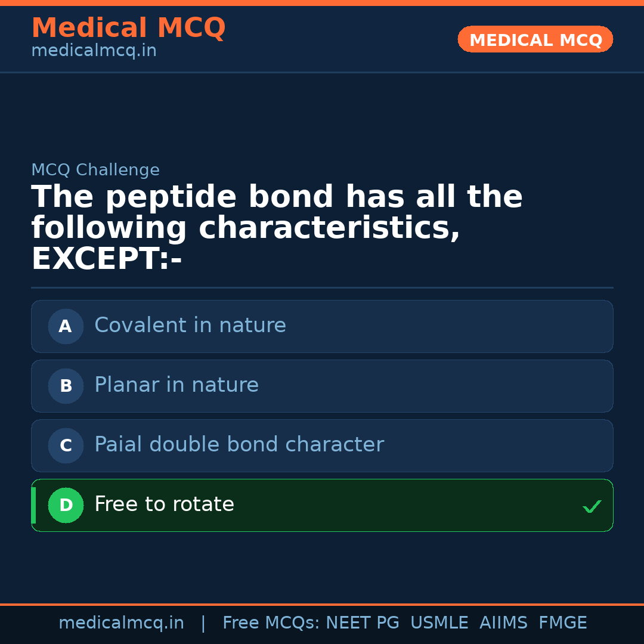Image resolution: width=644 pixels, height=644 pixels.
Task: Click the green D option badge
Action: pyautogui.click(x=66, y=505)
